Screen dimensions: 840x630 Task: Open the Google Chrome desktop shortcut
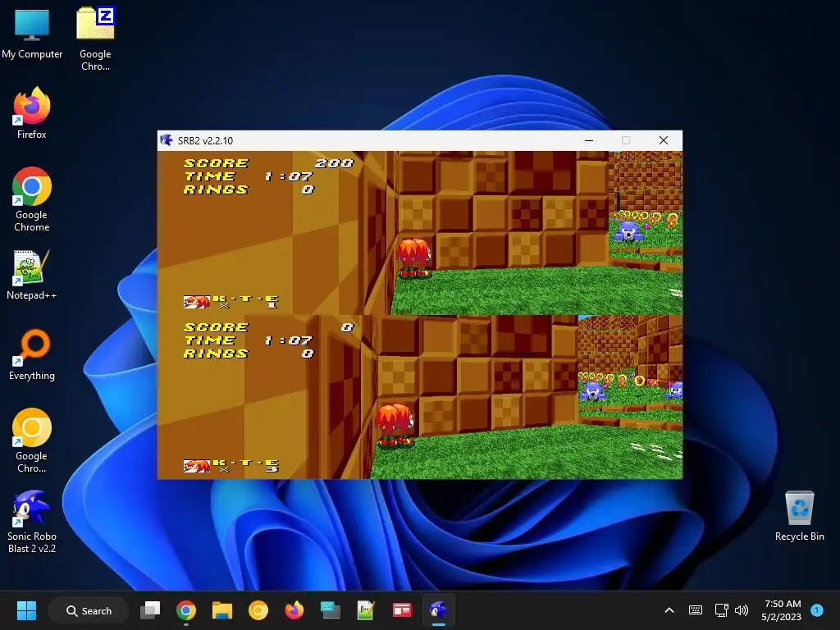pos(32,199)
